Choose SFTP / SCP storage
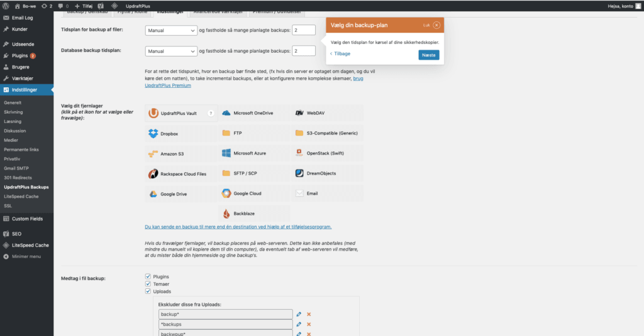The width and height of the screenshot is (644, 336). point(254,173)
